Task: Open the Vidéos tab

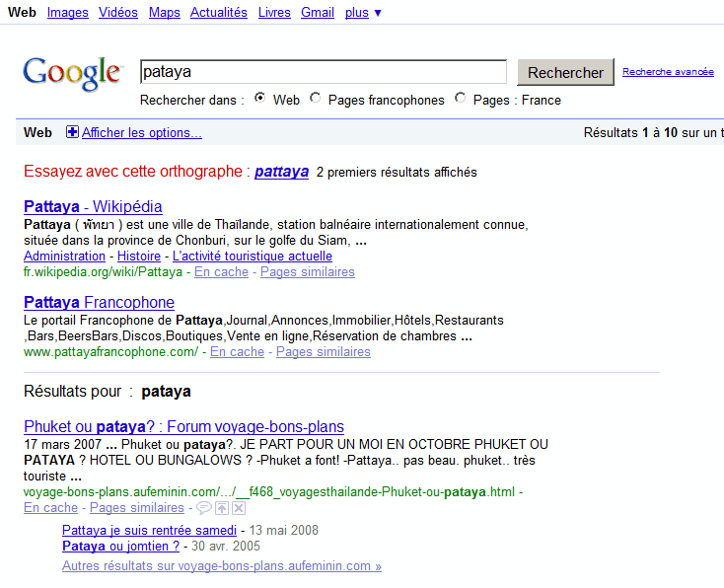Action: point(118,13)
